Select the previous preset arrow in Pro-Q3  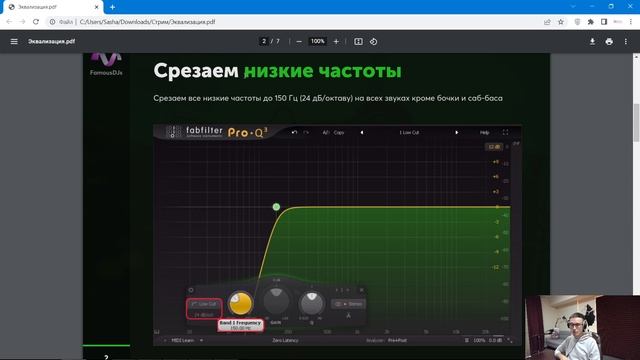click(x=362, y=132)
